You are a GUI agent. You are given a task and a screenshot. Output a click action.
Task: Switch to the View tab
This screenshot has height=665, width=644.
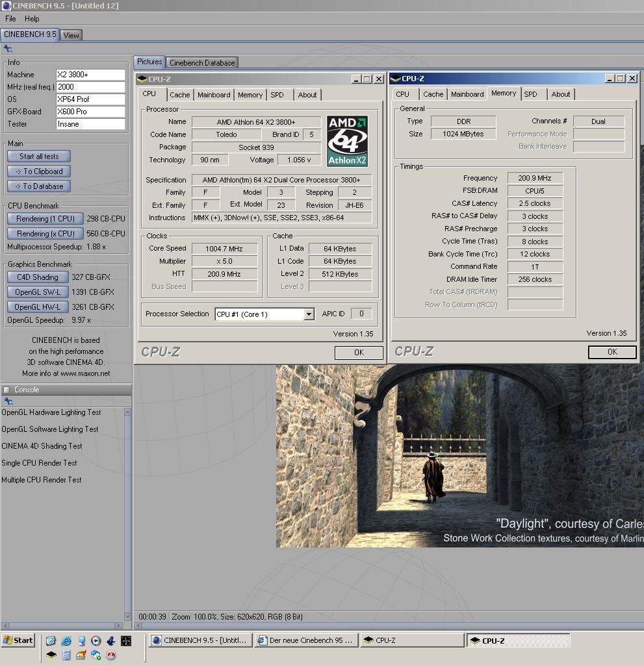pos(71,35)
